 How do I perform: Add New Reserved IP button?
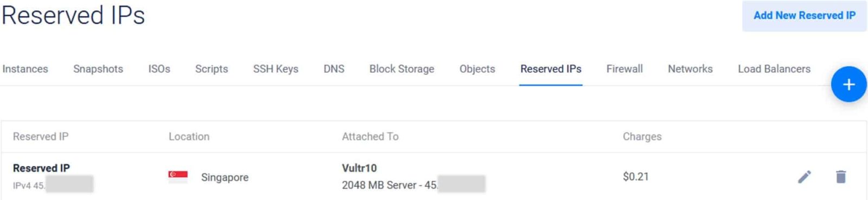point(804,16)
